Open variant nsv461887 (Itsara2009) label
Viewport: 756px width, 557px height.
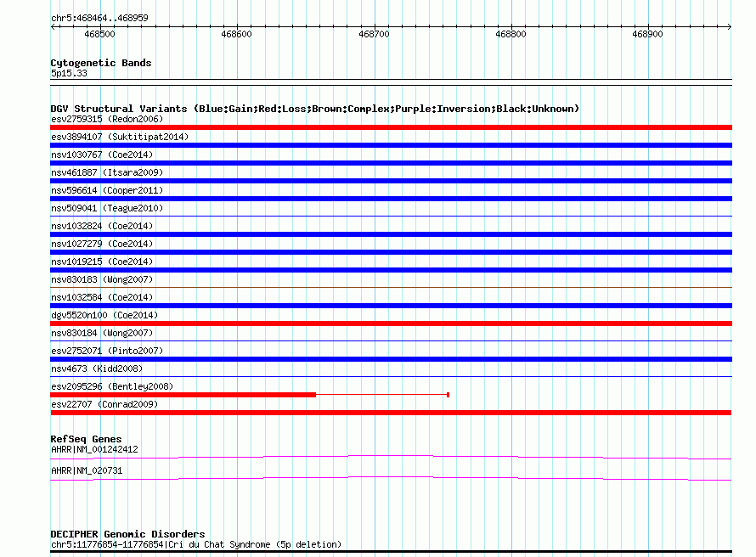click(107, 172)
